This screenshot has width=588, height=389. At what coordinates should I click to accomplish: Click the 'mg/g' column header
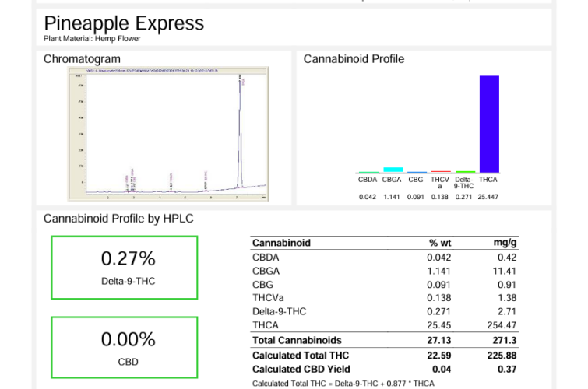pos(505,243)
